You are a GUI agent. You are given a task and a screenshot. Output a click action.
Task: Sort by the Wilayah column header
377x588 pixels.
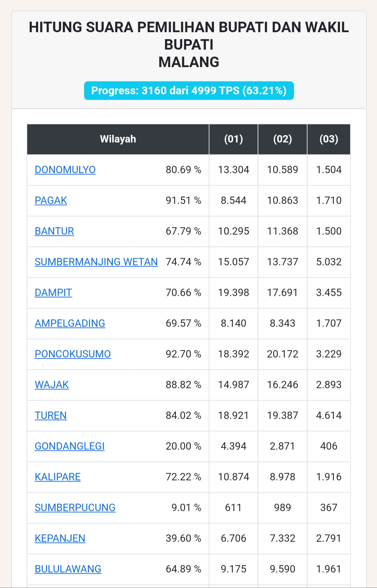[118, 139]
